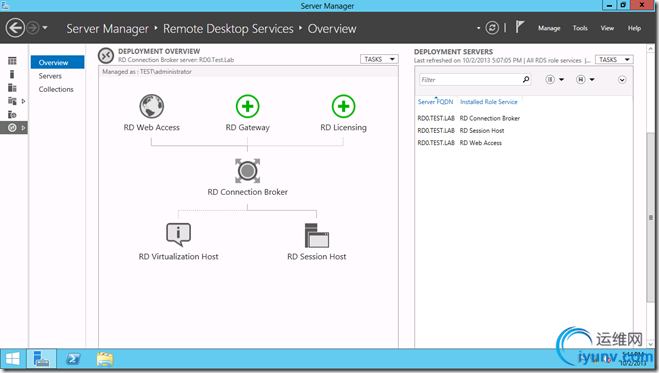Screen dimensions: 659x373
Task: Sort by Installed Role Service column
Action: click(488, 102)
